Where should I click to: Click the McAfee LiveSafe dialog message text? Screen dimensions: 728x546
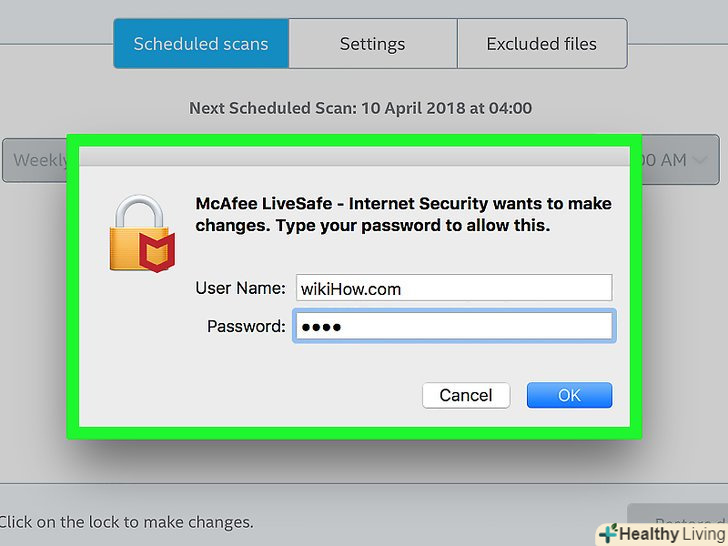click(403, 215)
